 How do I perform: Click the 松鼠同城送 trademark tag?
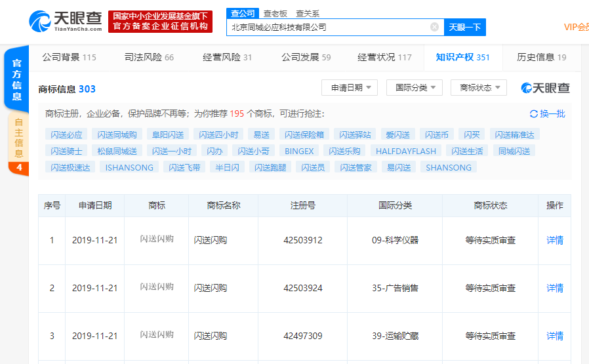(x=117, y=151)
